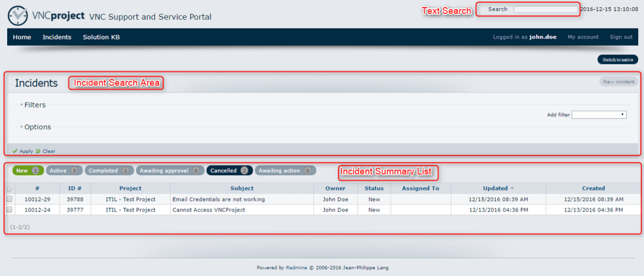Show incidents in Awaiting approval status

click(x=169, y=171)
